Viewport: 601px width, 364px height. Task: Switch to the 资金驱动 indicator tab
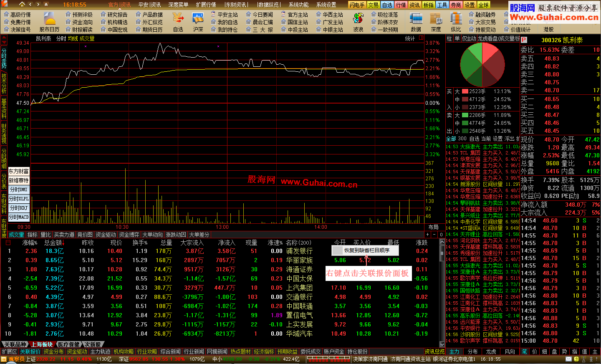coord(106,235)
